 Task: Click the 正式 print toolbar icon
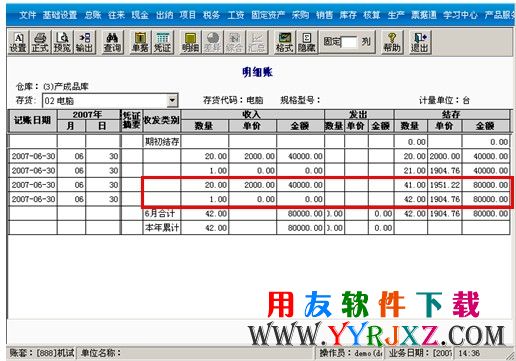coord(40,42)
